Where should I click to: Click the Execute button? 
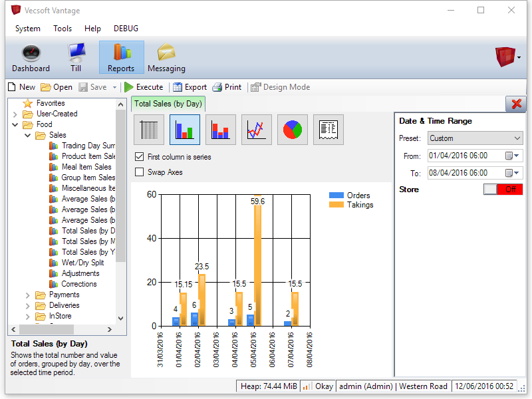tap(144, 87)
